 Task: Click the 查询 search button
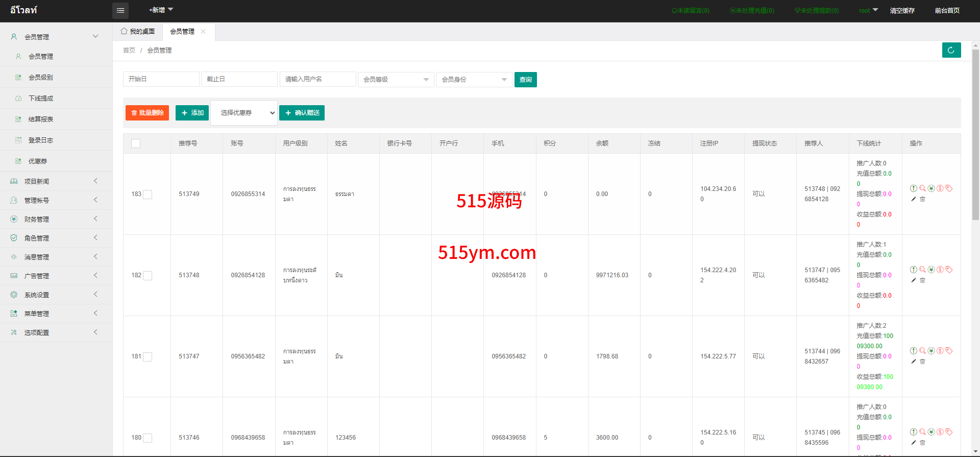tap(525, 80)
